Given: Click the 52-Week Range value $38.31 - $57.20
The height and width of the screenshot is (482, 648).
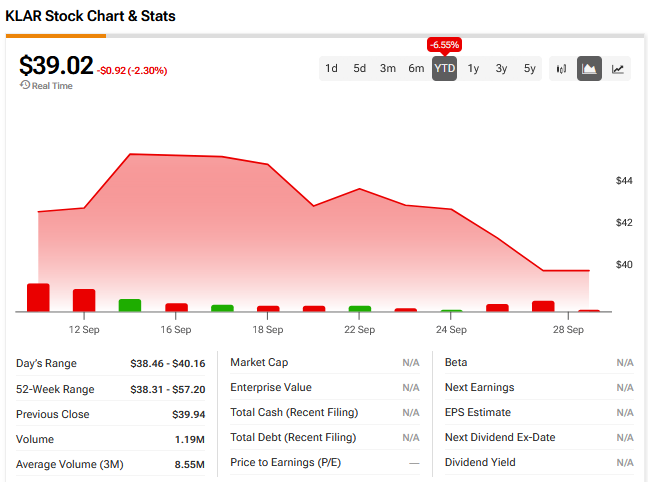Looking at the screenshot, I should 168,389.
